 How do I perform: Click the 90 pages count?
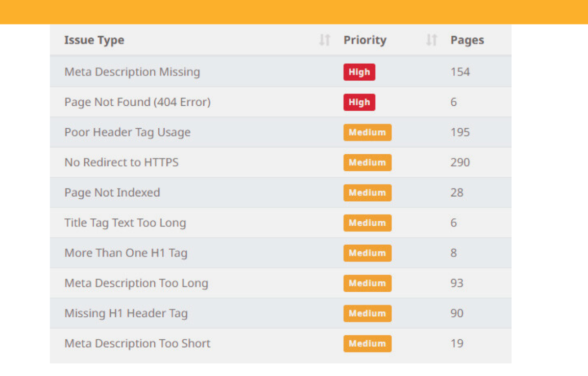click(457, 313)
